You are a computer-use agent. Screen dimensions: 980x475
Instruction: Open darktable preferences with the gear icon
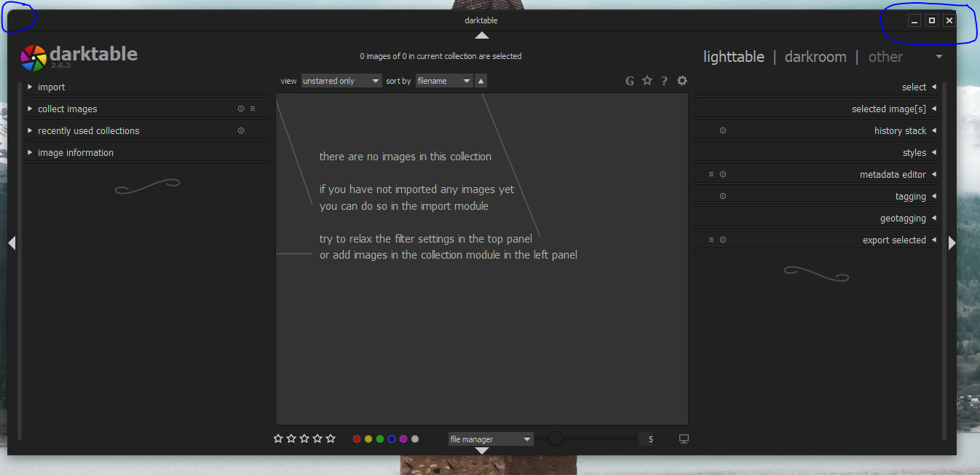(x=681, y=81)
